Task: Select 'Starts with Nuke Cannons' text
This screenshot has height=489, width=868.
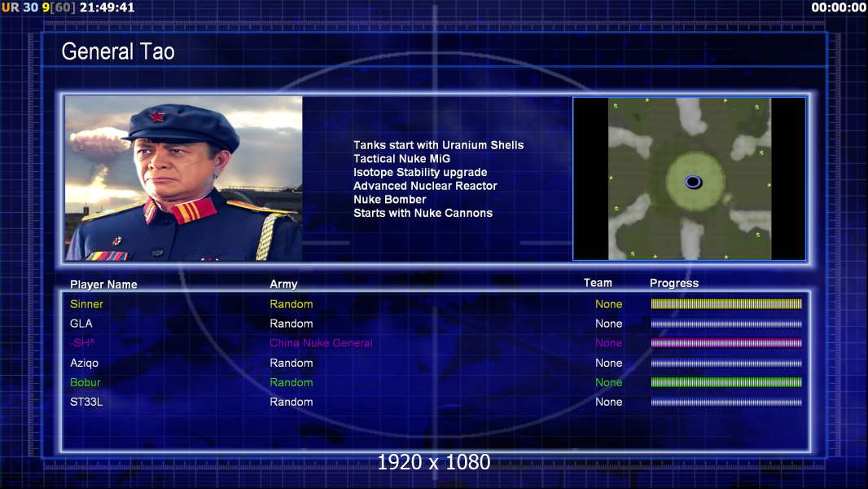Action: pos(423,214)
